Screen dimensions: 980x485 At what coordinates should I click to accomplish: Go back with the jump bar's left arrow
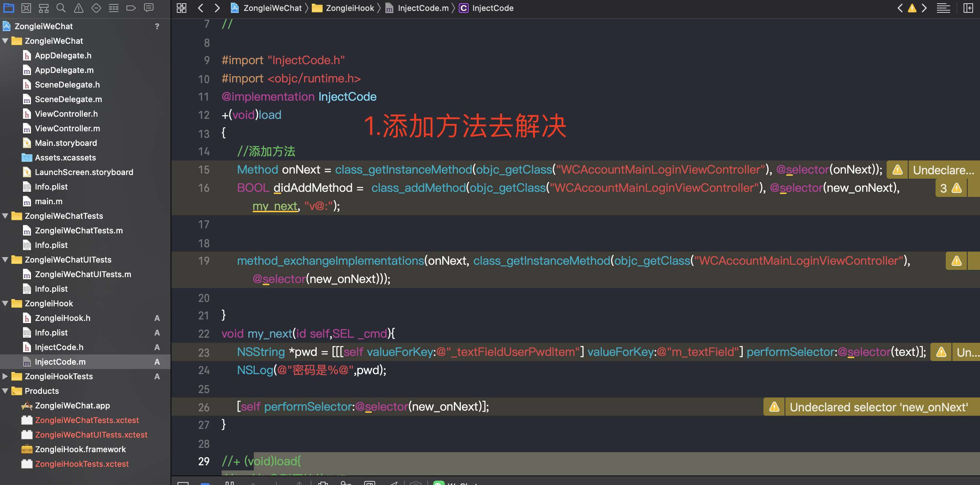click(x=201, y=8)
